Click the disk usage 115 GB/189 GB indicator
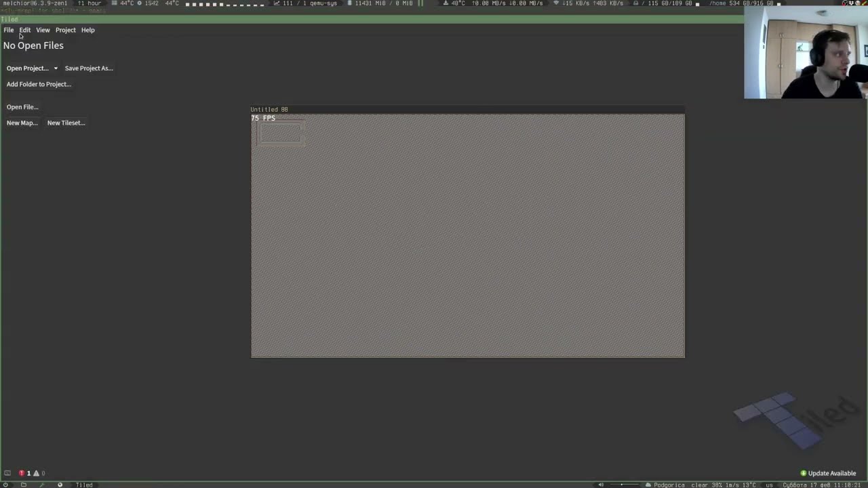The image size is (868, 488). (667, 3)
